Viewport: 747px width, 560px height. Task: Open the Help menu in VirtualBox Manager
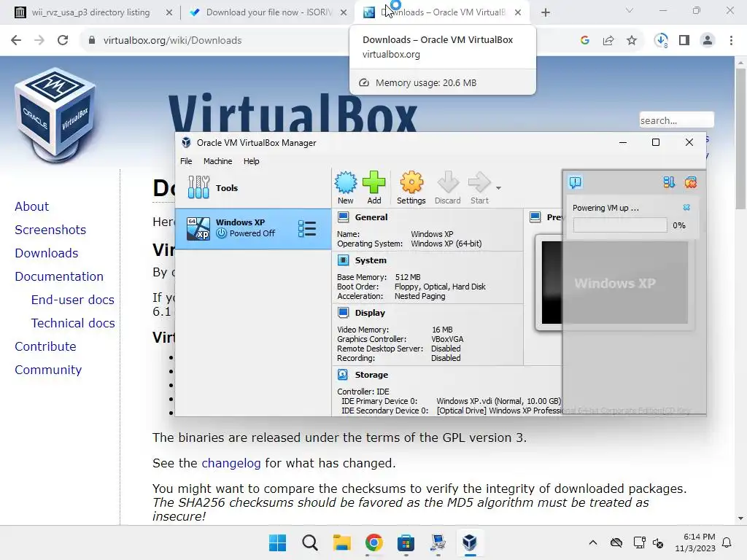click(x=251, y=161)
